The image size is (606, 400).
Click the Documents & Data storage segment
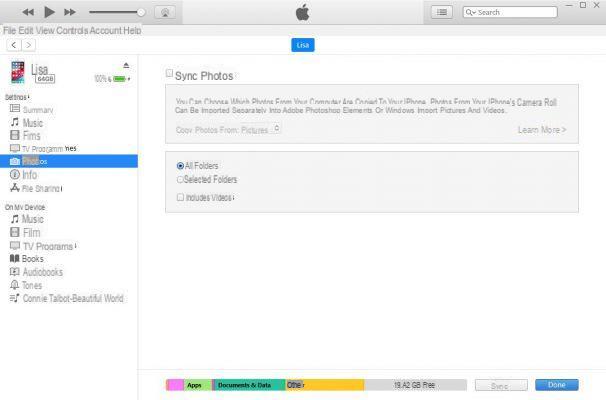(x=249, y=385)
